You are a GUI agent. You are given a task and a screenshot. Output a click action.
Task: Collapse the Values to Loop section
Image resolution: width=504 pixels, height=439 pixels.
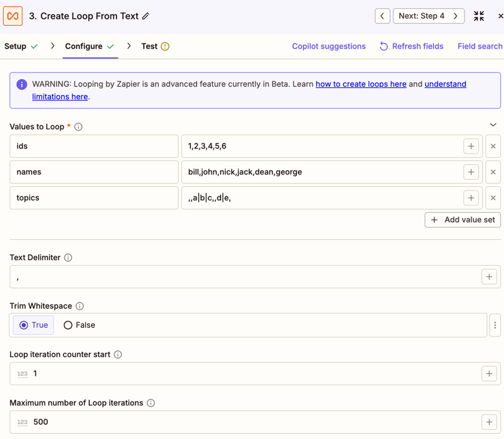click(493, 125)
